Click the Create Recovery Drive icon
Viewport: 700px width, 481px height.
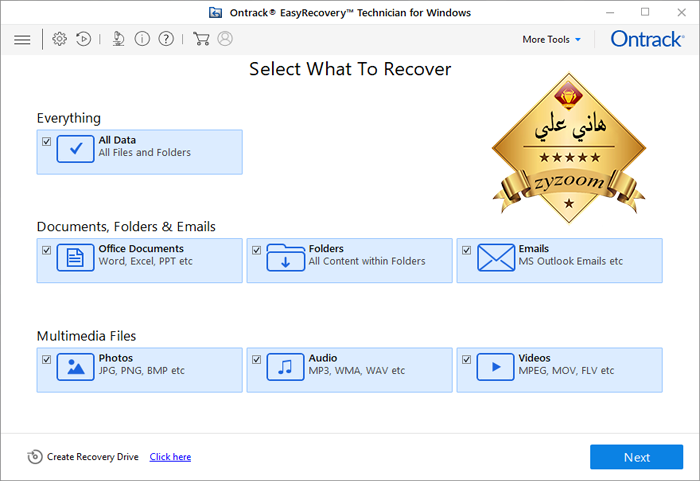35,457
